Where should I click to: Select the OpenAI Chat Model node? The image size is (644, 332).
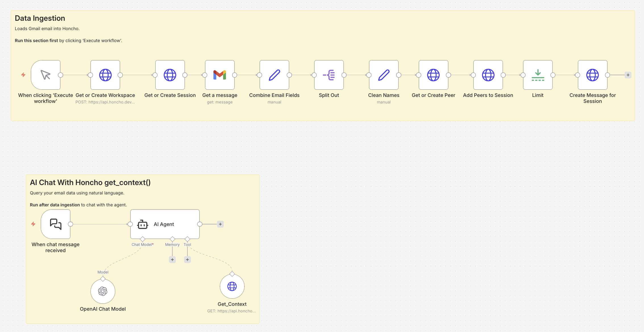(x=103, y=291)
